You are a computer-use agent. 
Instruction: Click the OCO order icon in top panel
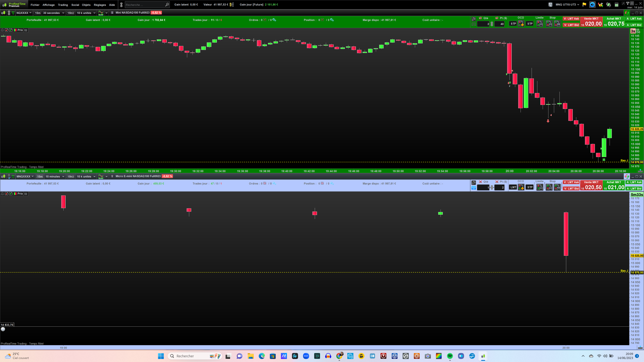(521, 24)
